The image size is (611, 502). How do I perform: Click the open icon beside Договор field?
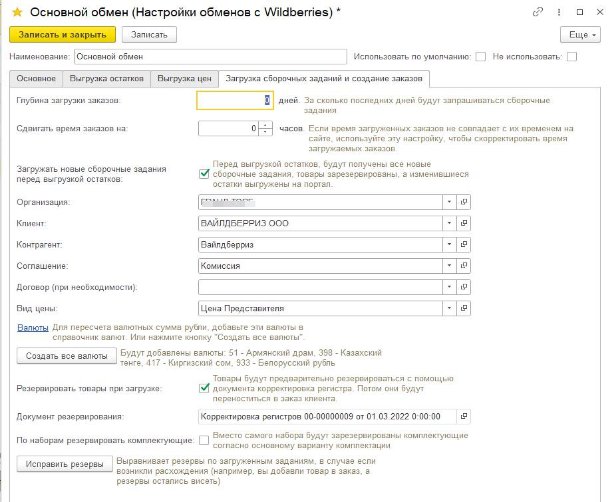click(463, 287)
